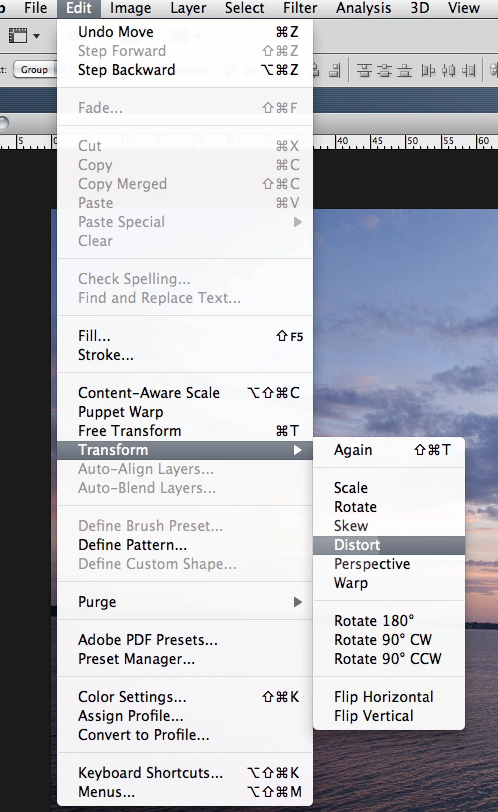Open Preset Manager...
This screenshot has height=812, width=498.
pos(185,659)
